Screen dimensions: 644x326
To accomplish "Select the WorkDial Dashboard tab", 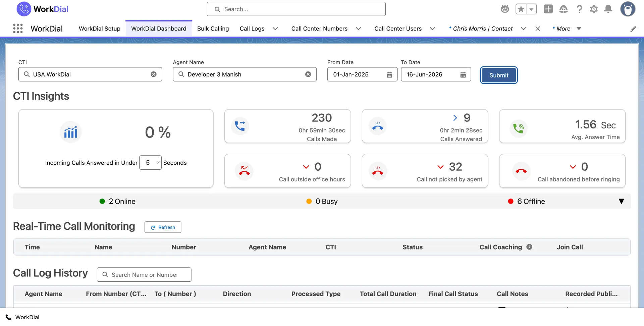I will (159, 29).
